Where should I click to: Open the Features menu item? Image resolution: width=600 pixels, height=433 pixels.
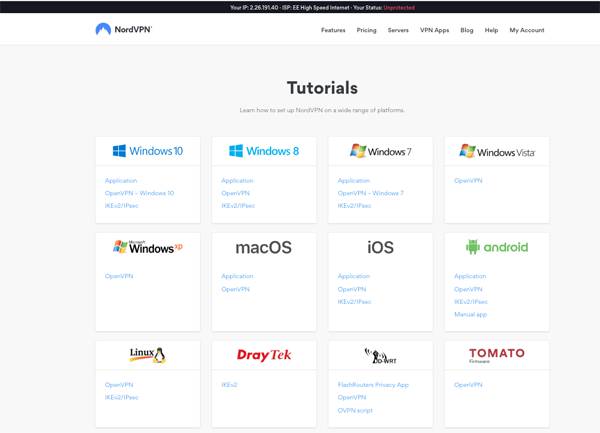pos(333,30)
